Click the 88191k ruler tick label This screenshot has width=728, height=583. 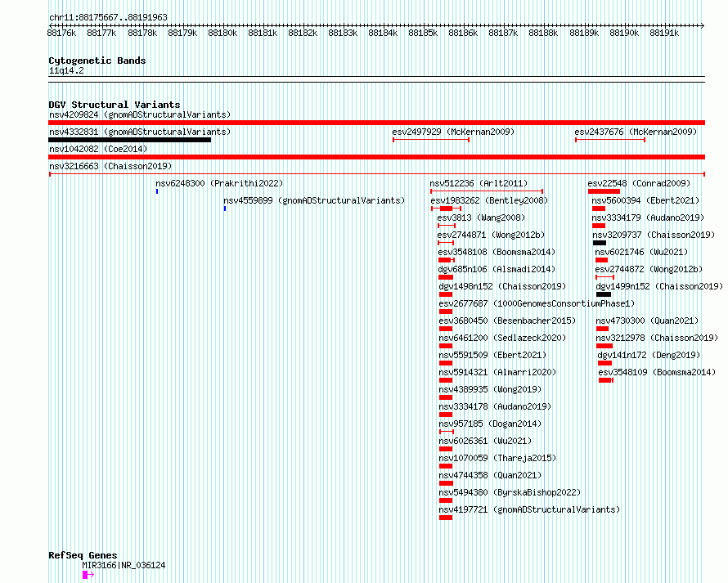(664, 33)
